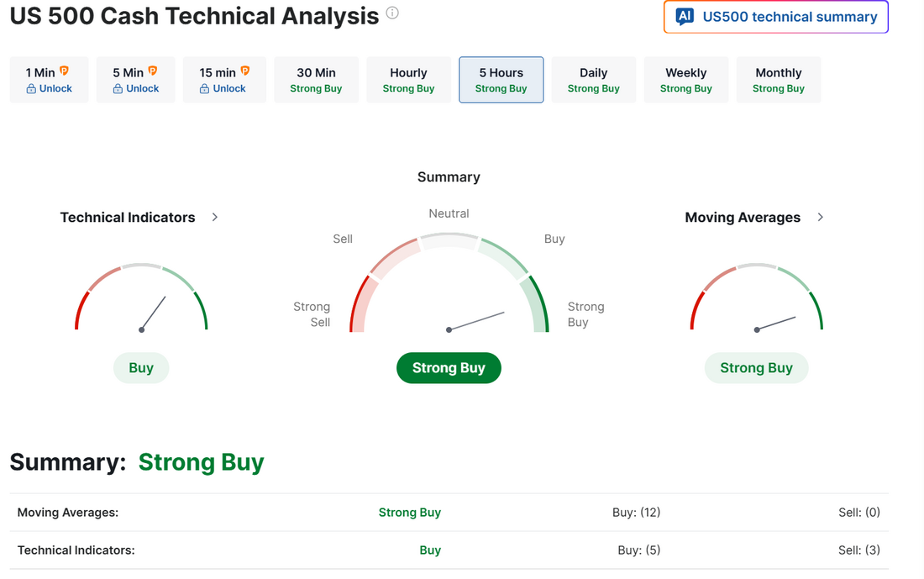Choose the Monthly timeframe tab

[x=778, y=80]
